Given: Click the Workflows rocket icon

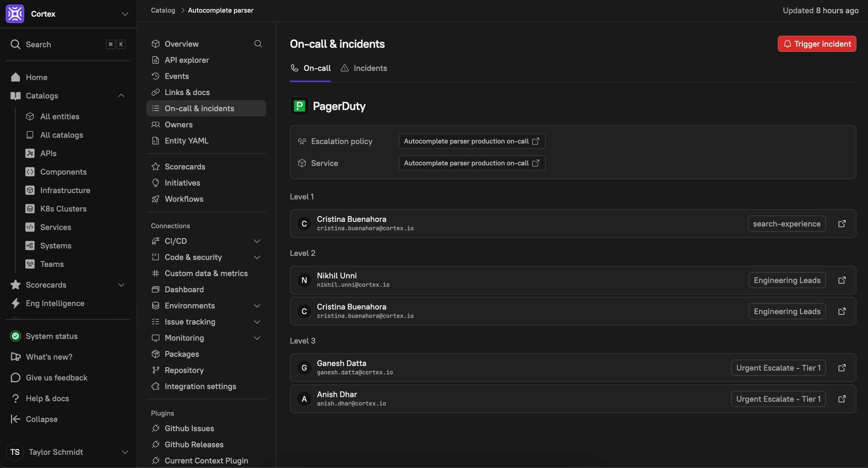Looking at the screenshot, I should 156,199.
